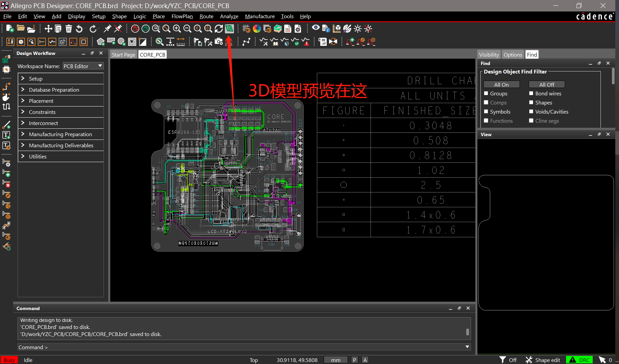Click the All On button
The image size is (619, 364).
click(x=501, y=85)
